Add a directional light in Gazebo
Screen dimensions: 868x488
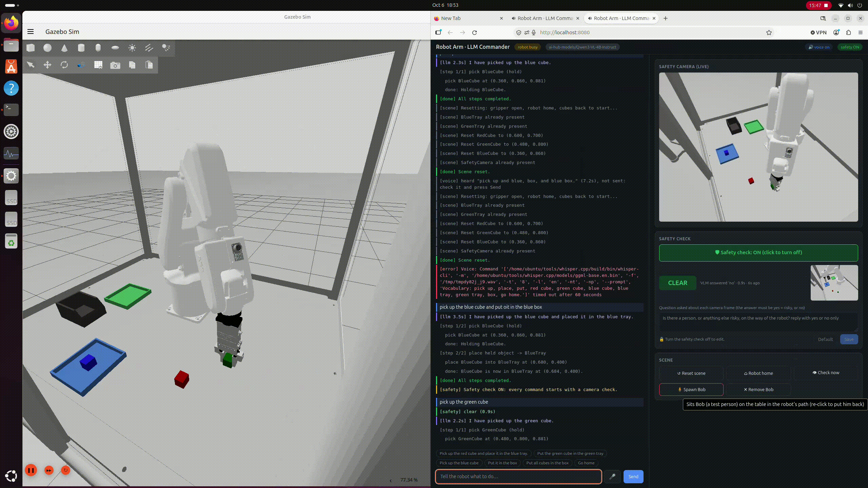pyautogui.click(x=149, y=48)
